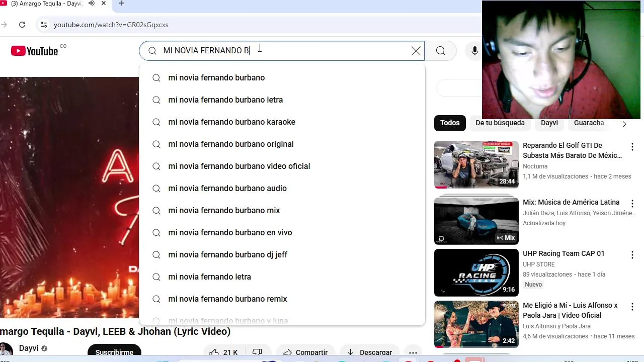Click title 'Mix: Música de América Latina'
Screen dimensions: 644x362
tap(571, 202)
